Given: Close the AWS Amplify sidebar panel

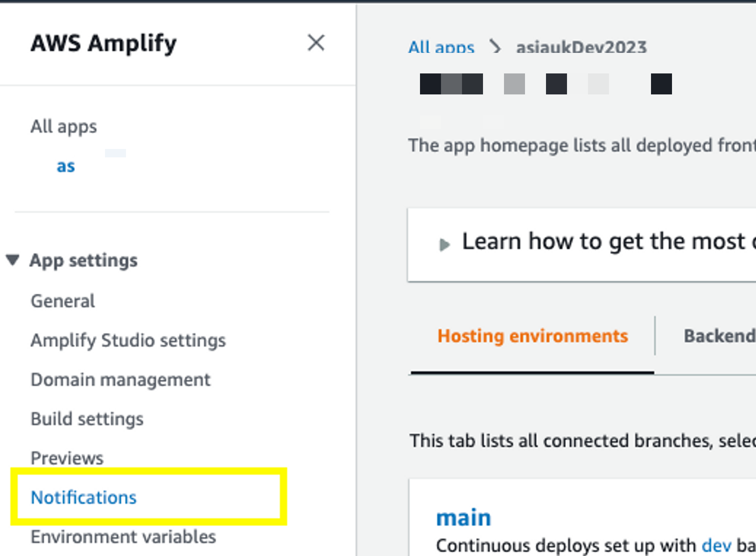Looking at the screenshot, I should pos(316,43).
